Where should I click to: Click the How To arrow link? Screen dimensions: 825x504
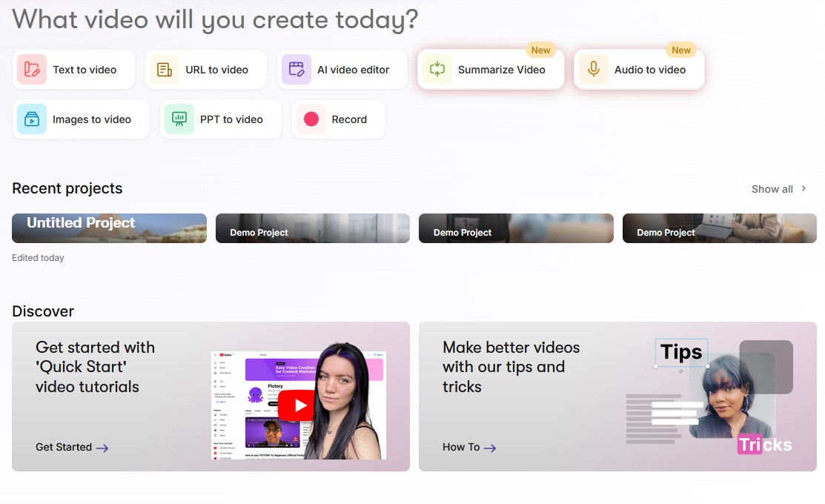pyautogui.click(x=469, y=447)
